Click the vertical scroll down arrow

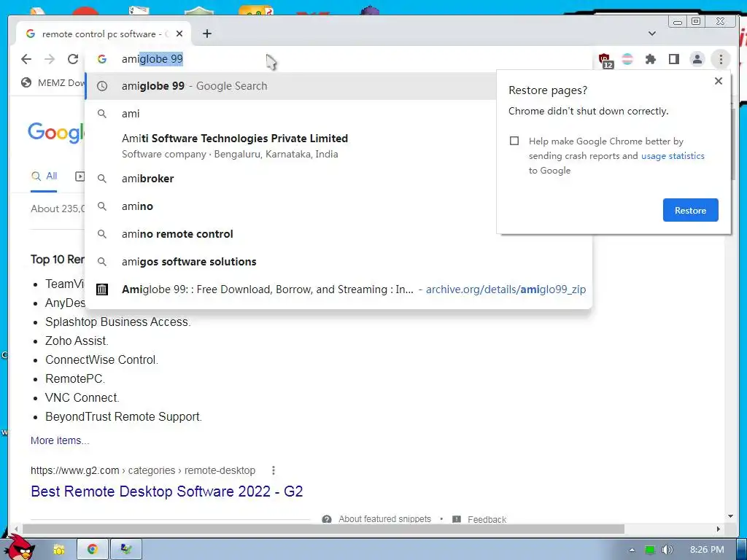(x=731, y=516)
